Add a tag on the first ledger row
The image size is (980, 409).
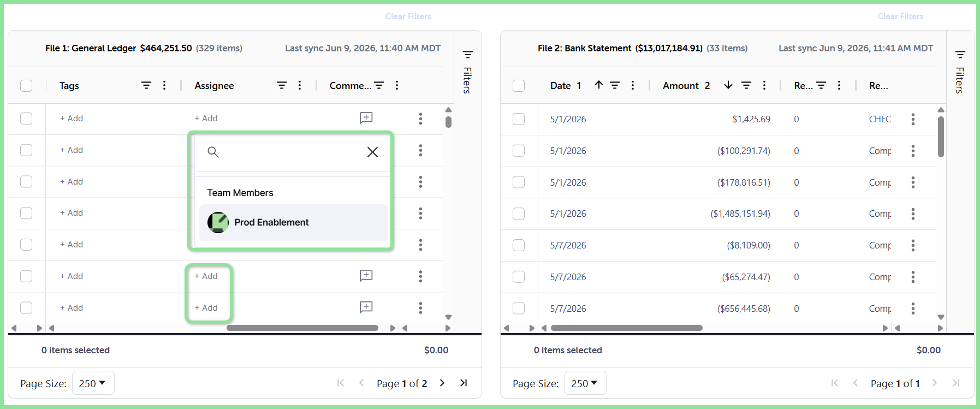[72, 118]
